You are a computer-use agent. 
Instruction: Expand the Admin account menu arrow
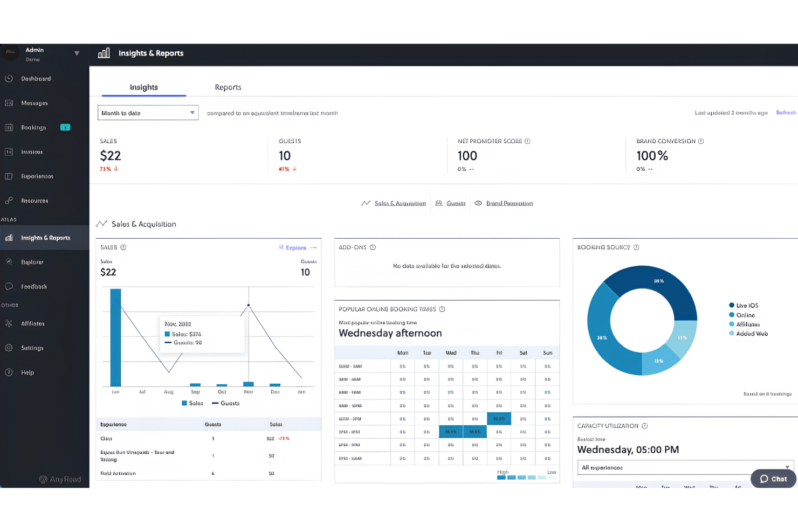[x=77, y=53]
